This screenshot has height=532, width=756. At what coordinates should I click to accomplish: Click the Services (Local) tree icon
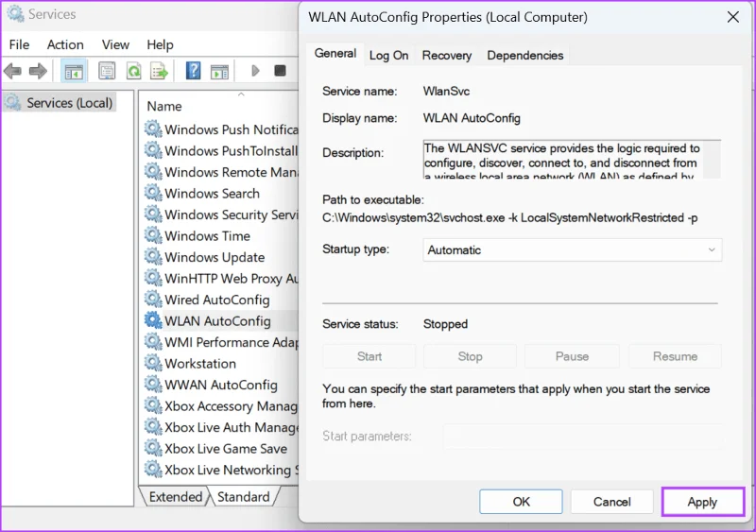[13, 102]
